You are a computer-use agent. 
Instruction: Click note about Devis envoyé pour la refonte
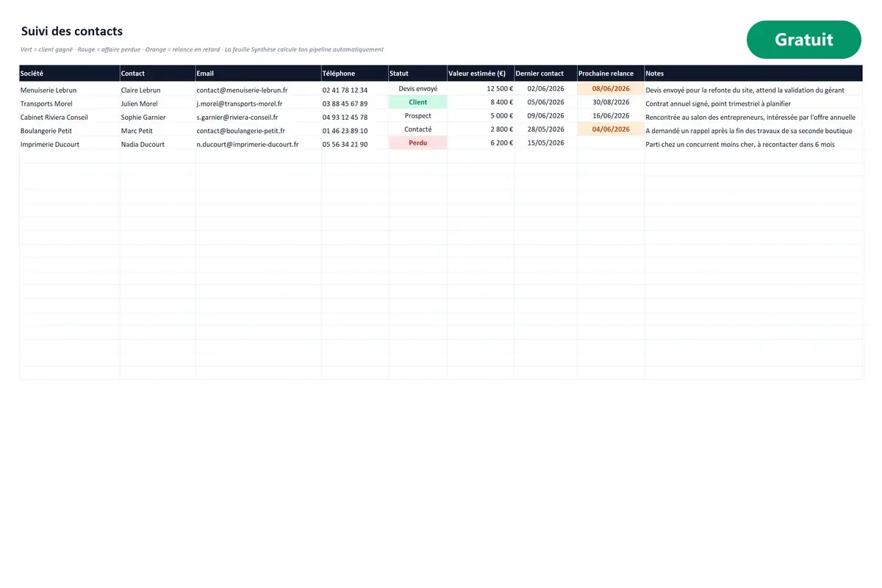753,89
